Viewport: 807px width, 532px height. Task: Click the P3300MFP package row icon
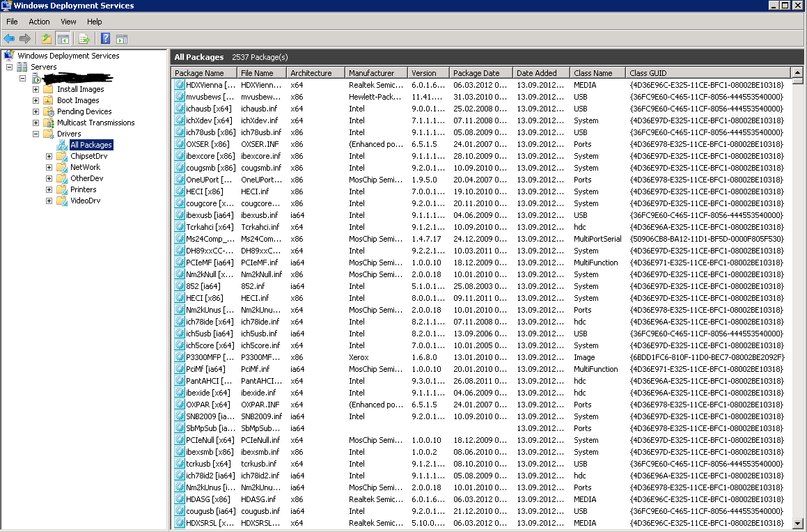(180, 357)
